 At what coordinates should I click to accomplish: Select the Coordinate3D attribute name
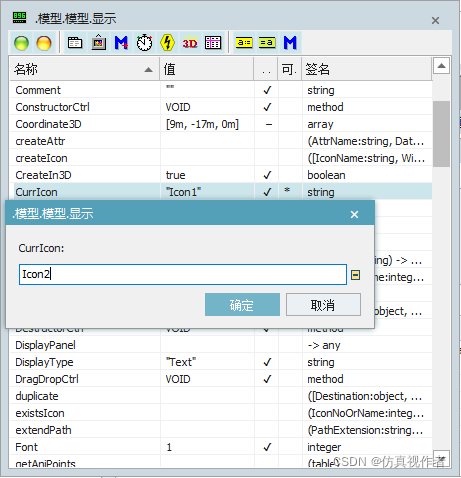pyautogui.click(x=48, y=124)
